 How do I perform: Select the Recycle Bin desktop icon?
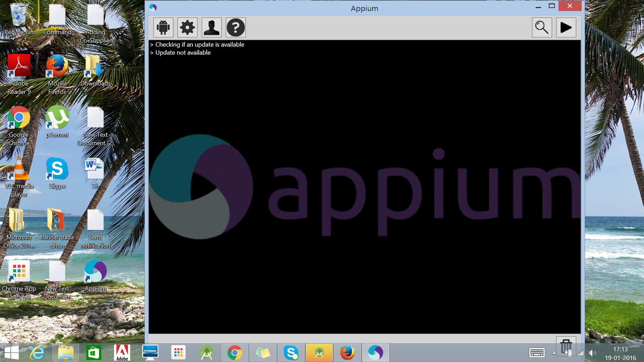(19, 19)
